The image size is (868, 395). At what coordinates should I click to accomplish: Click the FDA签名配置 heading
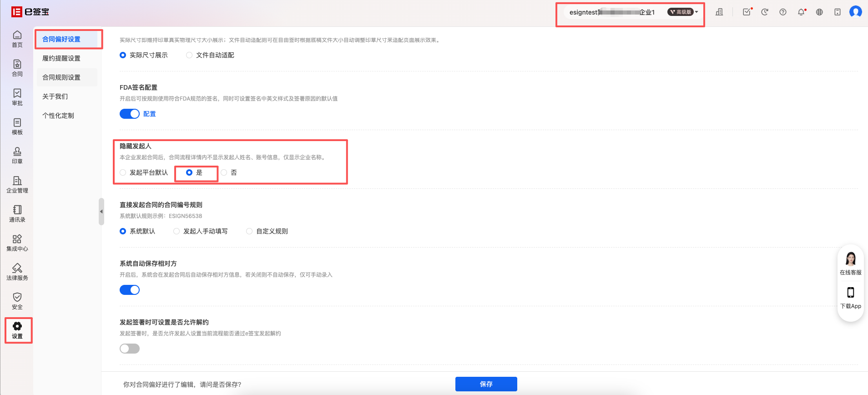(x=138, y=87)
